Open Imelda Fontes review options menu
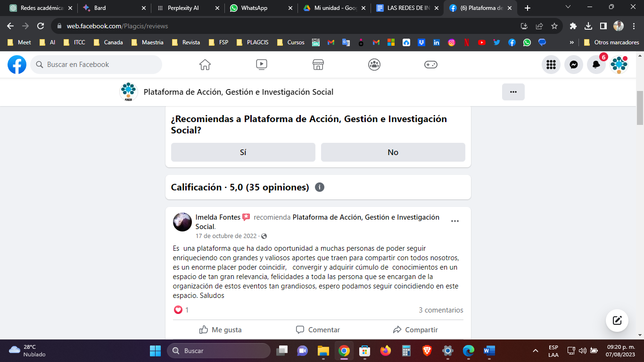The height and width of the screenshot is (362, 644). pyautogui.click(x=455, y=221)
